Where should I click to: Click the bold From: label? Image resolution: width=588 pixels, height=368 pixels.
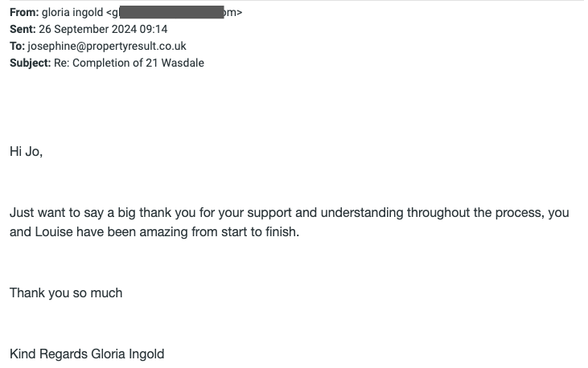24,12
